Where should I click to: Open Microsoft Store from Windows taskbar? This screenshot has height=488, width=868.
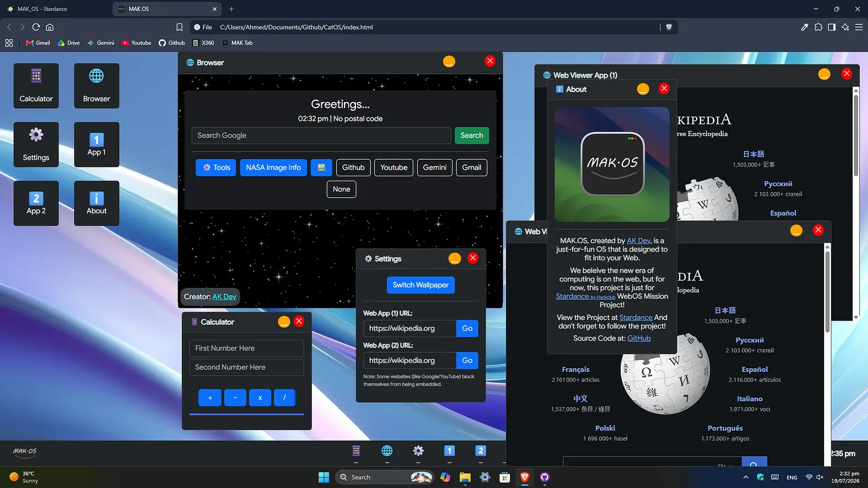[505, 477]
